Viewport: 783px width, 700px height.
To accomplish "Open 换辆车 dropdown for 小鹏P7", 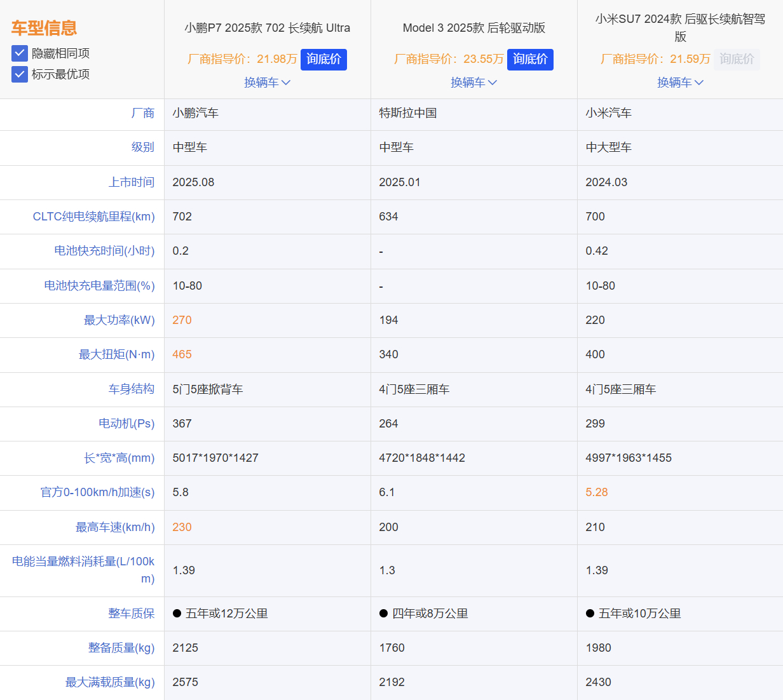I will pos(268,83).
